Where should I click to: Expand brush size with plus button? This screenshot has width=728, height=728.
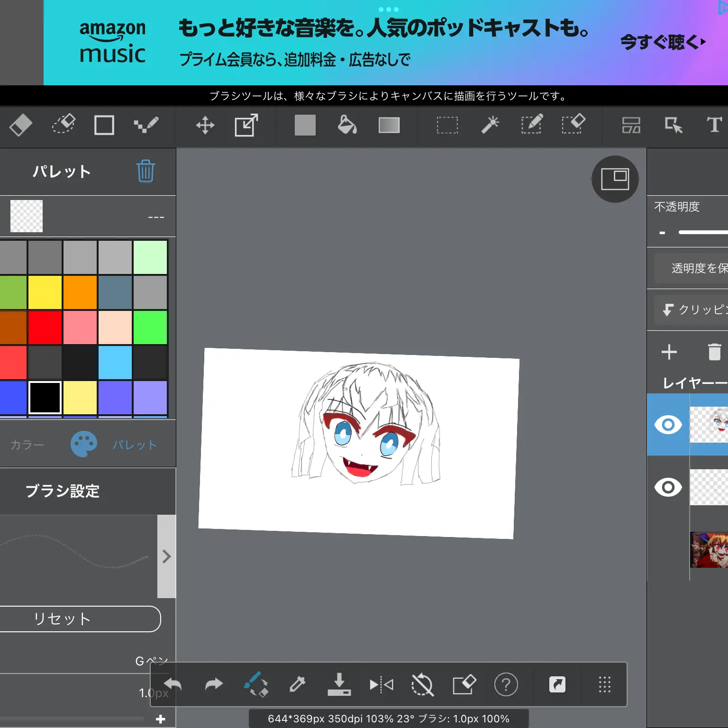click(x=161, y=719)
